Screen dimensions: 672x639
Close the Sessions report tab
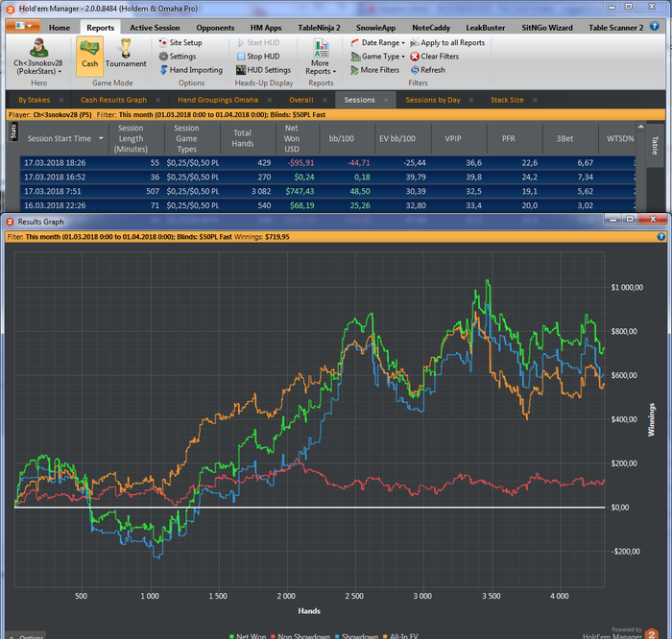tap(386, 100)
